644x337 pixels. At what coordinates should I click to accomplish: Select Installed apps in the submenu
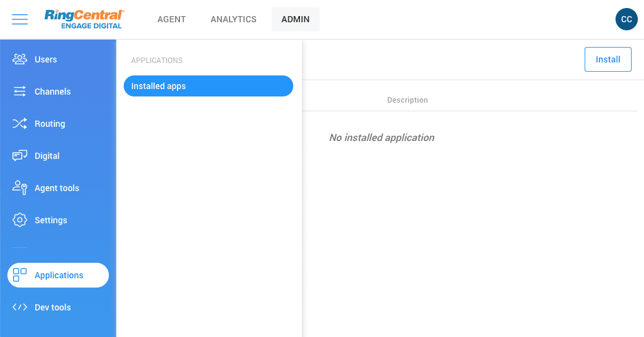coord(208,86)
